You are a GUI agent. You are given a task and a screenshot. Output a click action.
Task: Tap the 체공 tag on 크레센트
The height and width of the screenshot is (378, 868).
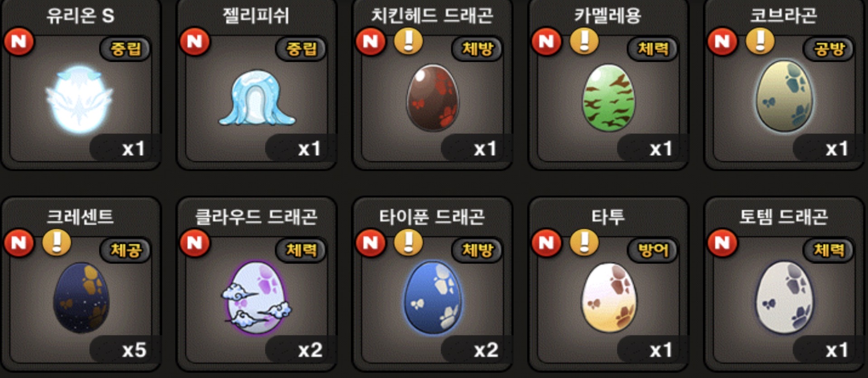[x=125, y=250]
